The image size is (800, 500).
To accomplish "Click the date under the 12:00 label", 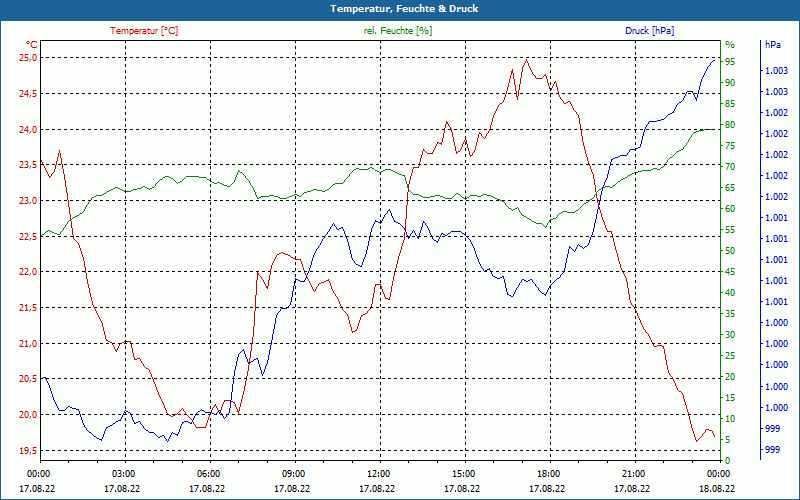I will (x=377, y=489).
